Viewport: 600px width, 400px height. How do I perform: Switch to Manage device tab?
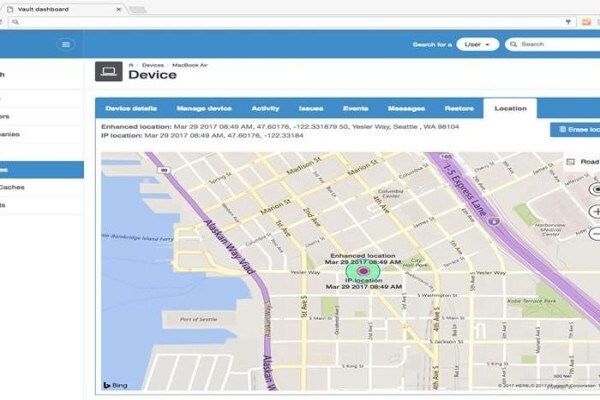204,108
